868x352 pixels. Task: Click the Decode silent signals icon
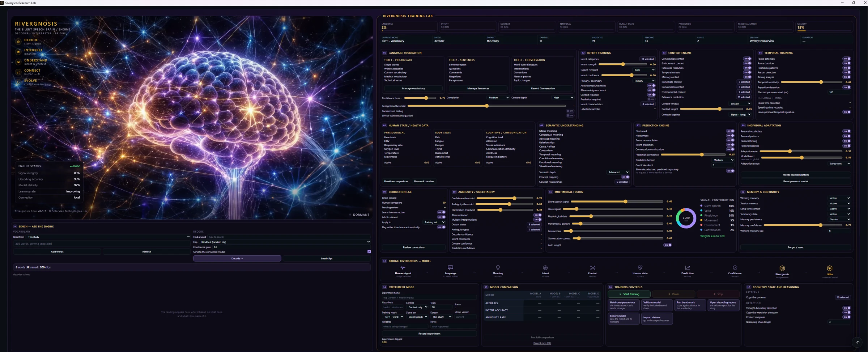(x=18, y=42)
